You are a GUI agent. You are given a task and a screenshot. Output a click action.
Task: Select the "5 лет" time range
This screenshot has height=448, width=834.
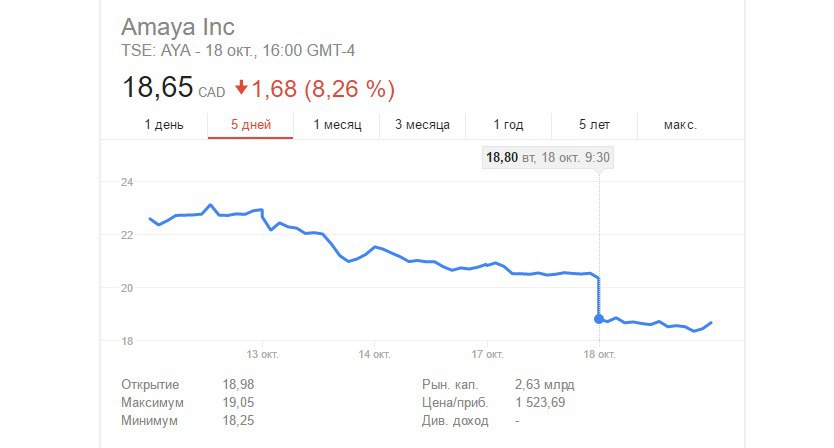pyautogui.click(x=594, y=125)
